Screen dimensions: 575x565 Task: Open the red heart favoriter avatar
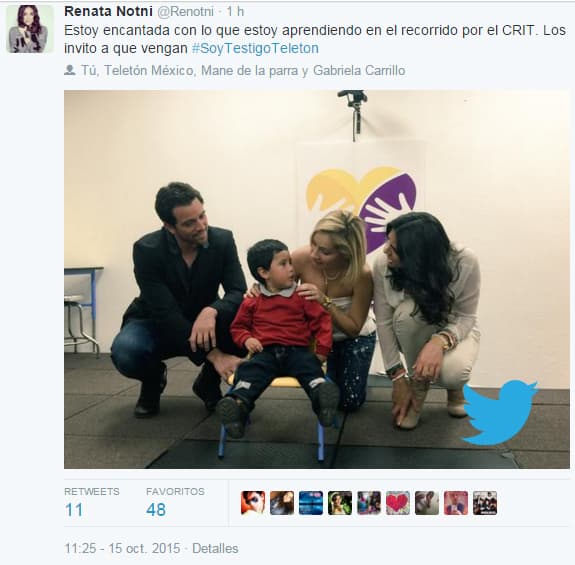(398, 503)
